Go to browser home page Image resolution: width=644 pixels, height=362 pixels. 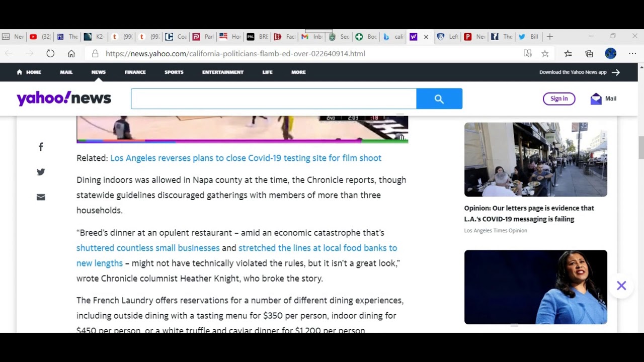click(71, 53)
